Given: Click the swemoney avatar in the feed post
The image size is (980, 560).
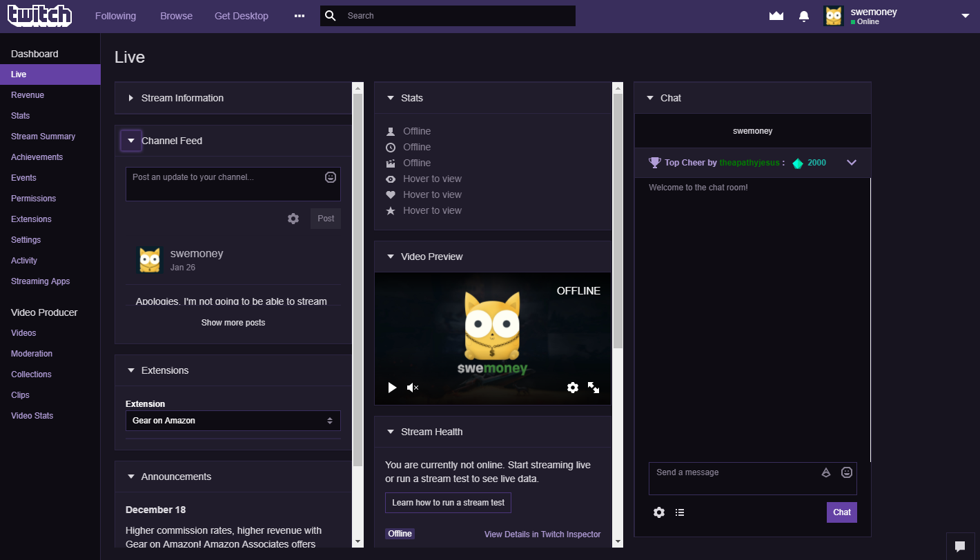Looking at the screenshot, I should tap(150, 260).
